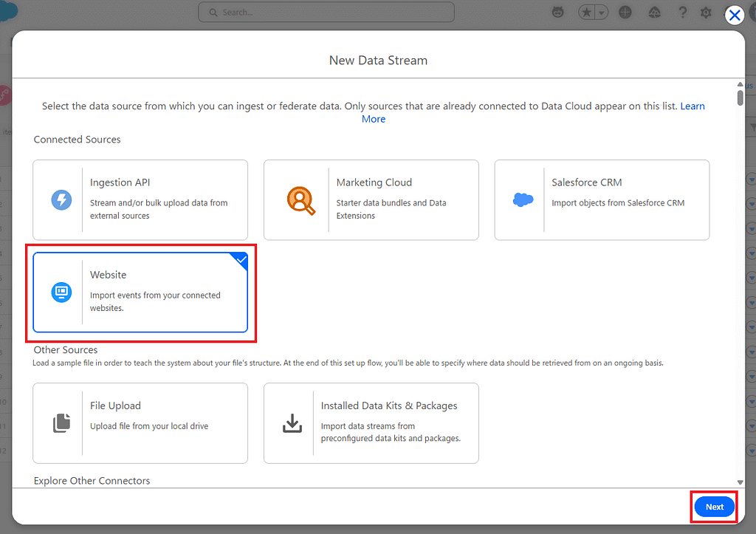Toggle the Website source card selection

click(x=140, y=292)
